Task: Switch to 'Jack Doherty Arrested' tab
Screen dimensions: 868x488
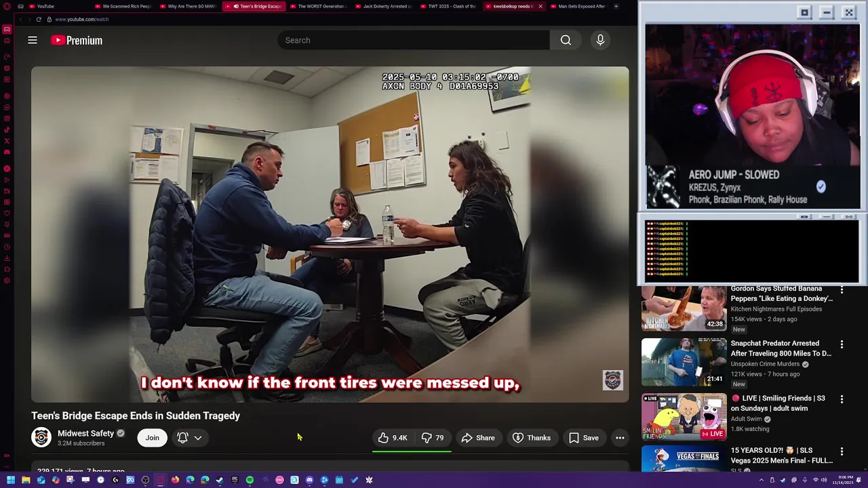Action: [383, 6]
